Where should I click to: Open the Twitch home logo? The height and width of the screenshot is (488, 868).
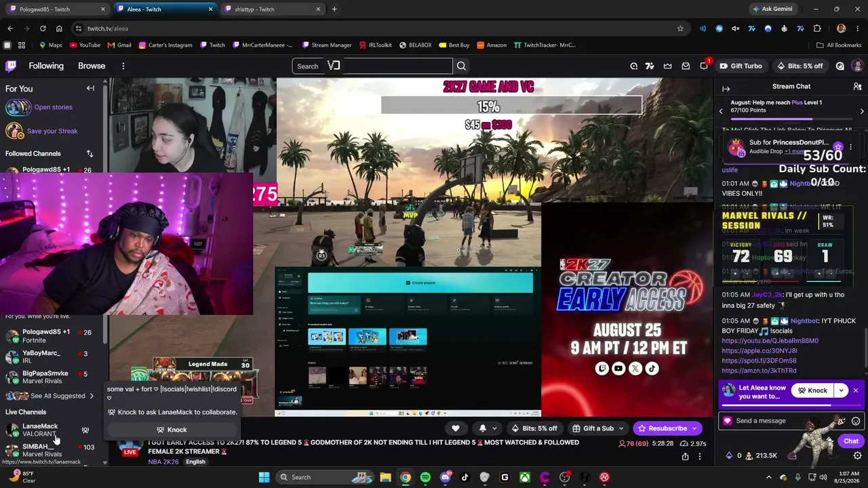pyautogui.click(x=11, y=66)
